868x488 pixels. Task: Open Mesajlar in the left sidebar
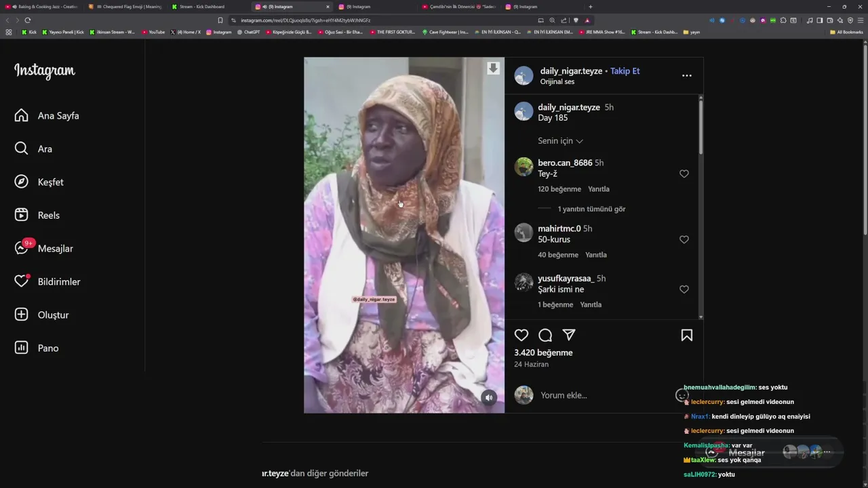43,249
